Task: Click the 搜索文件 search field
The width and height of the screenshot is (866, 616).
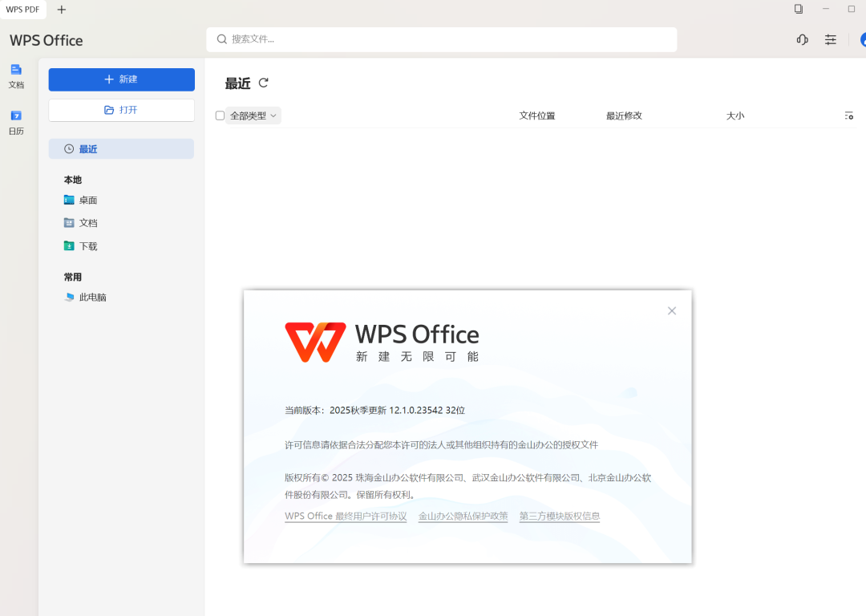Action: pos(441,39)
